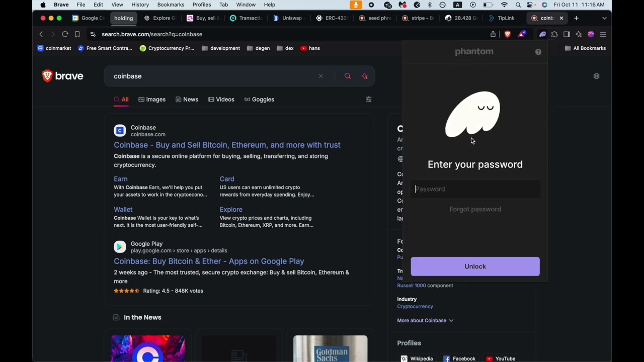Click the Phantom help question mark icon

click(538, 52)
